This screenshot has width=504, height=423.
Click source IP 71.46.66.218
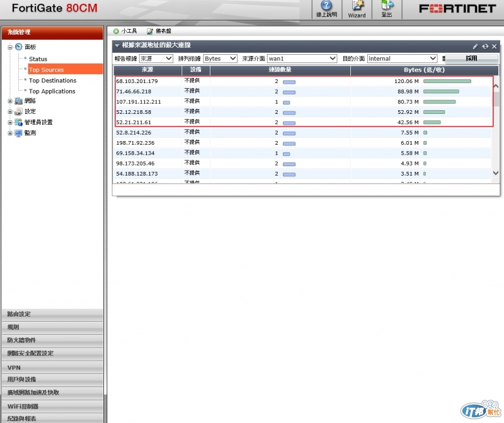(x=134, y=91)
